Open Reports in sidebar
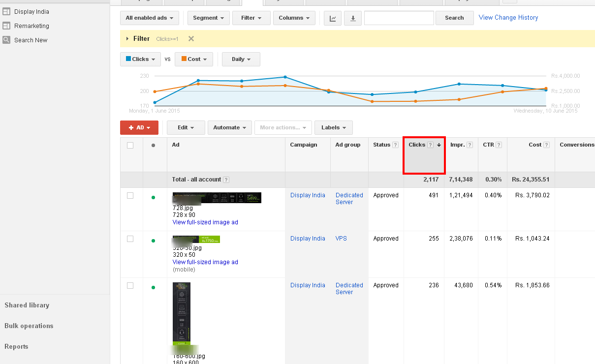This screenshot has height=364, width=595. 16,346
